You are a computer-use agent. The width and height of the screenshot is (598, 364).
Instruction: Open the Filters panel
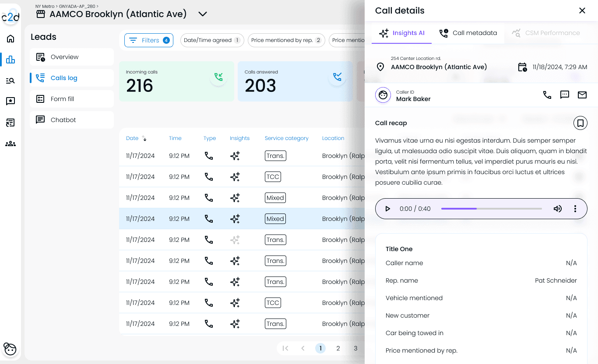coord(149,40)
